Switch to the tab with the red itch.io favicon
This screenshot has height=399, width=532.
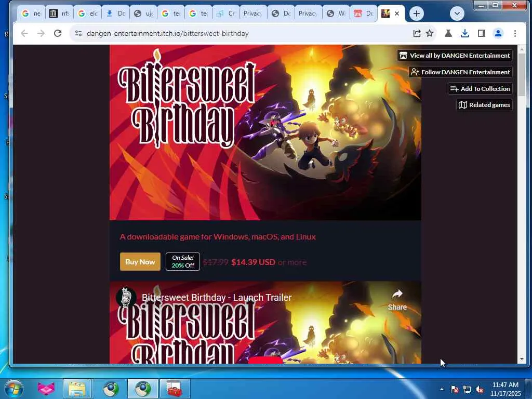click(x=364, y=14)
